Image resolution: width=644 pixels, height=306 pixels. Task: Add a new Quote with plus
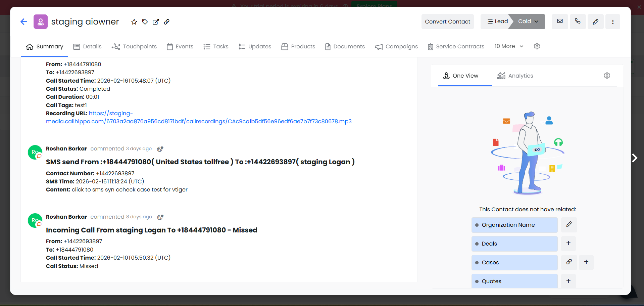[x=568, y=281]
